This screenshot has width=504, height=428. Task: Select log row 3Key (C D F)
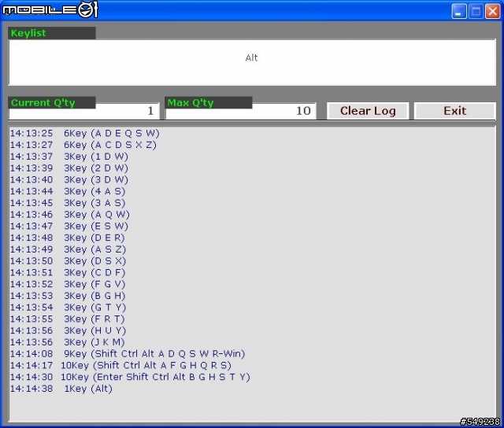click(68, 272)
